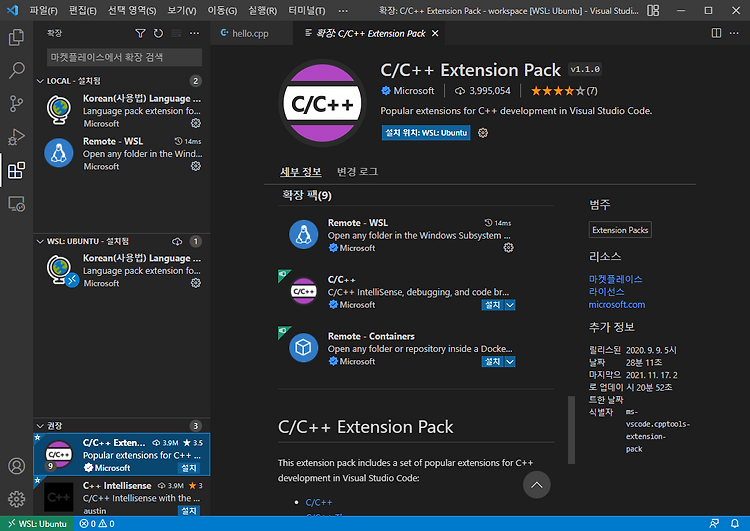
Task: Open the 선택 영역(S) menu
Action: pyautogui.click(x=132, y=11)
